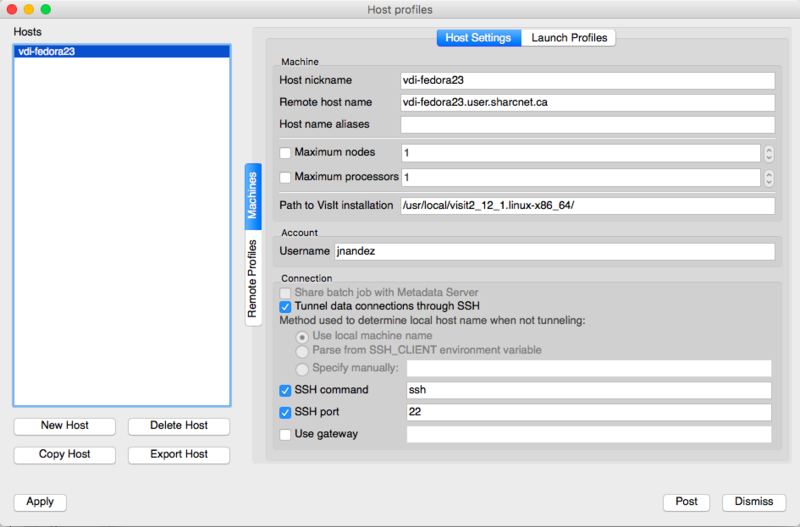Click the Copy Host button
The height and width of the screenshot is (527, 800).
coord(65,455)
